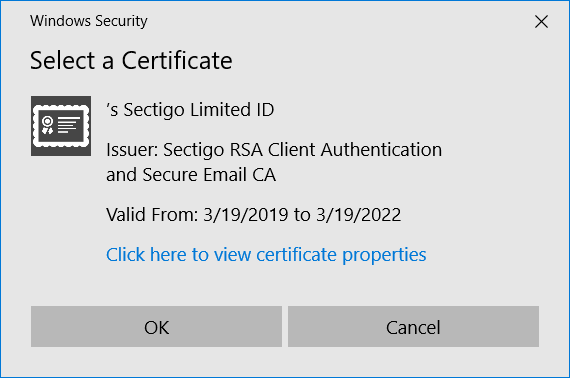
Task: Confirm certificate selection with OK
Action: pyautogui.click(x=156, y=326)
